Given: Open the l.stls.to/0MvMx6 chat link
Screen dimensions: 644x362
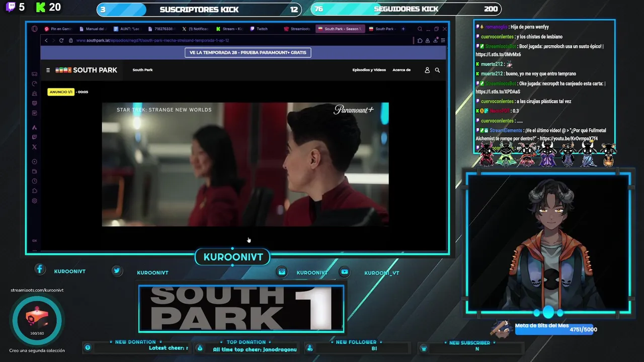Looking at the screenshot, I should tap(498, 54).
